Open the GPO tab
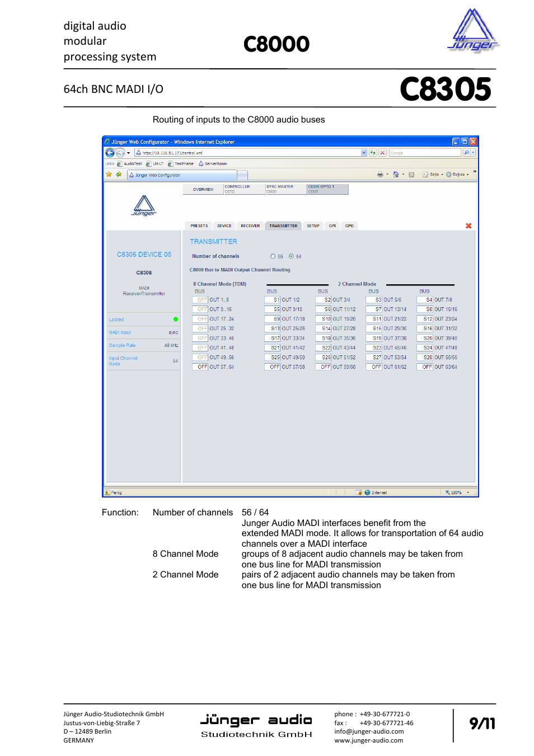Screen dimensions: 534x756 coord(349,226)
